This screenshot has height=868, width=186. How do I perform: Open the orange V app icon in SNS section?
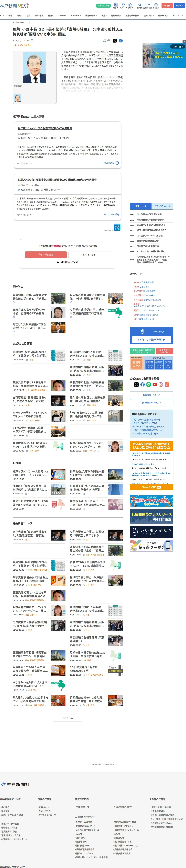pyautogui.click(x=167, y=385)
